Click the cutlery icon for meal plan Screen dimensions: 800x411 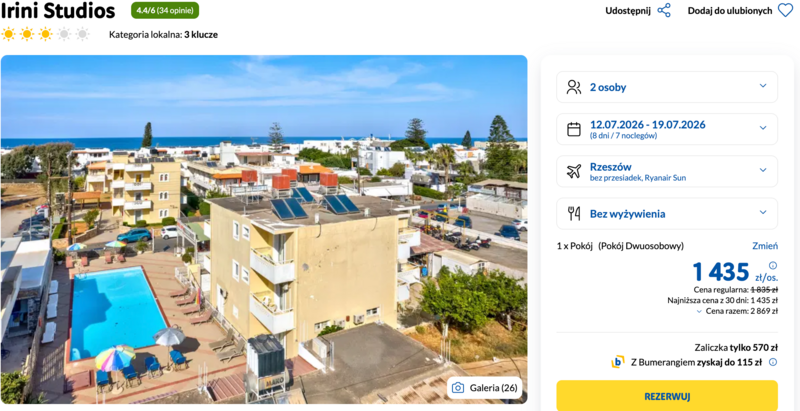tap(574, 213)
